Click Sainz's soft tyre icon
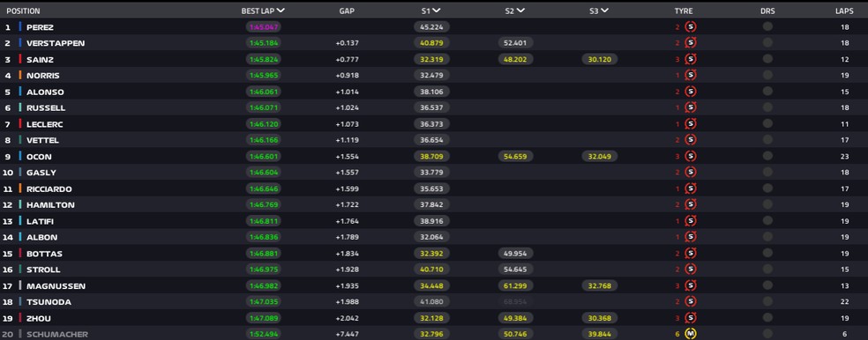 pos(691,59)
